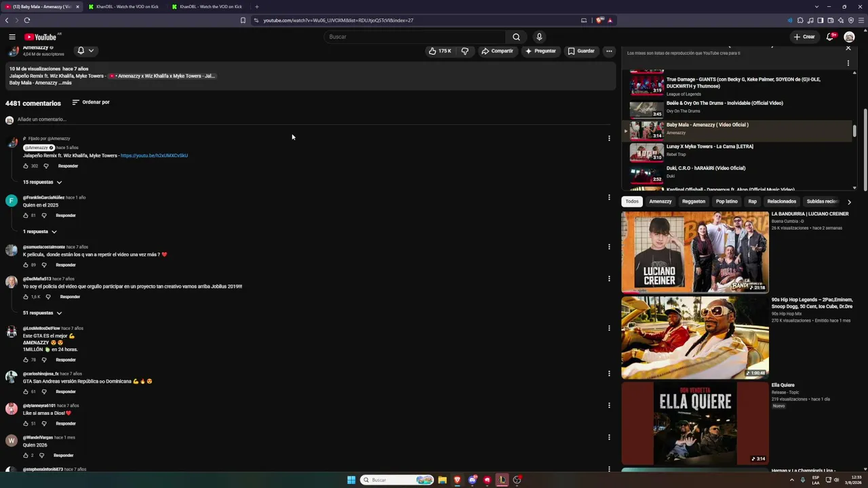
Task: Expand the 51 respuestas replies
Action: 43,313
